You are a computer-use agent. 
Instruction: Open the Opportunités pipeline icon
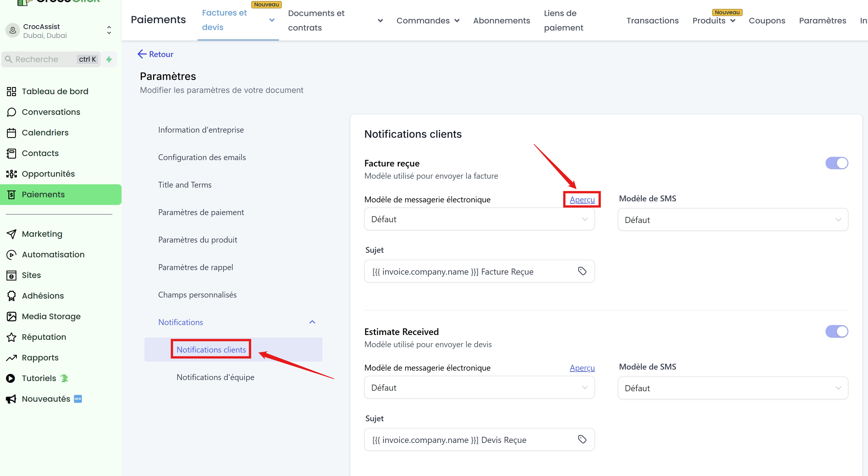pos(11,174)
